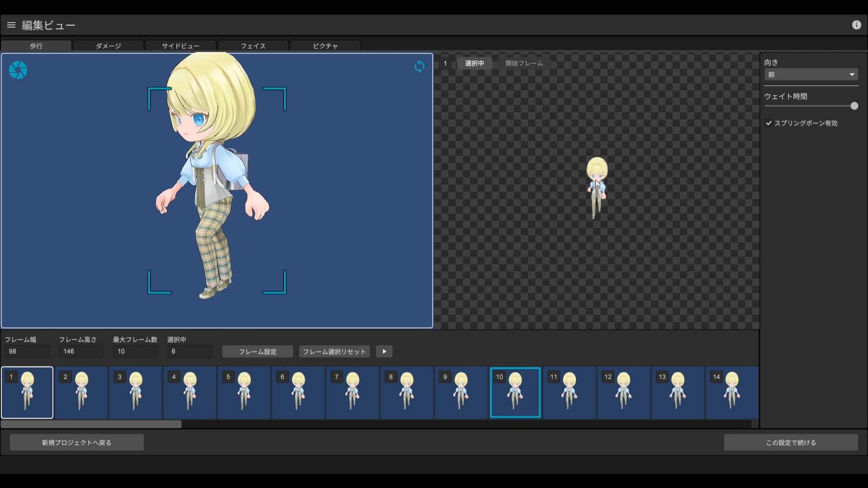Switch to the ピクチャ tab

tap(325, 46)
